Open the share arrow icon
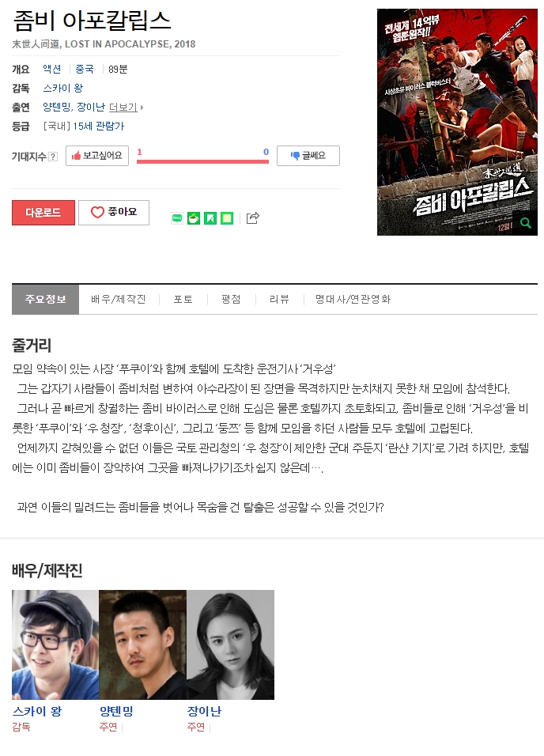This screenshot has width=544, height=756. click(x=253, y=218)
